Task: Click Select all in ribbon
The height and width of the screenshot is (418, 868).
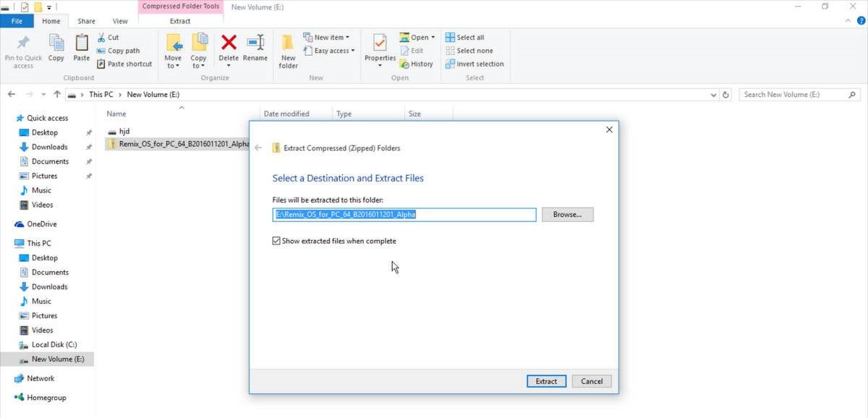Action: pos(465,38)
